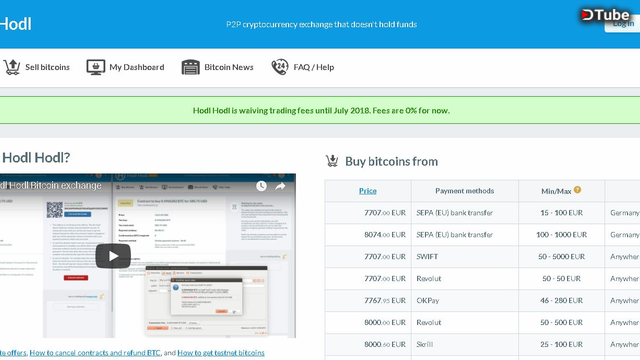Open the video title Hodl Bitcoin exchange

pos(51,185)
